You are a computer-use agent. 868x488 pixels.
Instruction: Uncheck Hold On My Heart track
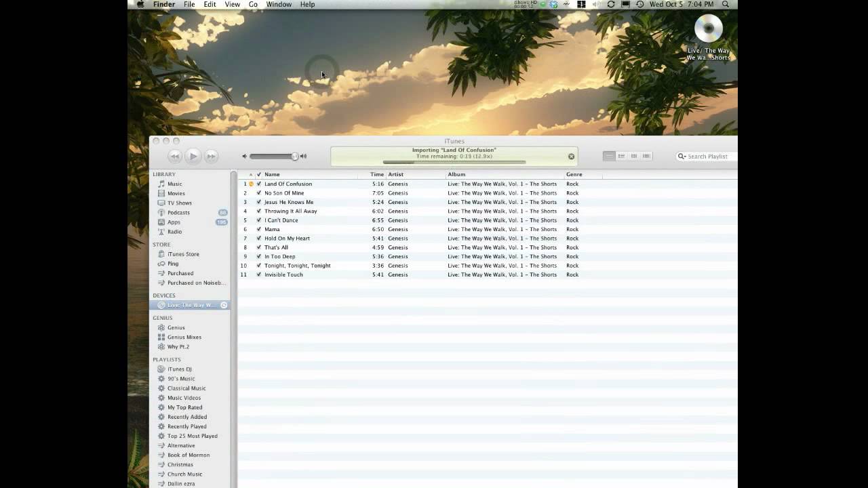(x=259, y=239)
